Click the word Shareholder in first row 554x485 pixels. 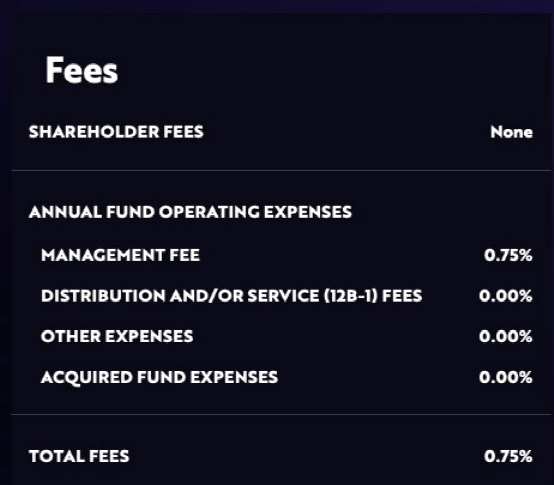click(x=94, y=132)
